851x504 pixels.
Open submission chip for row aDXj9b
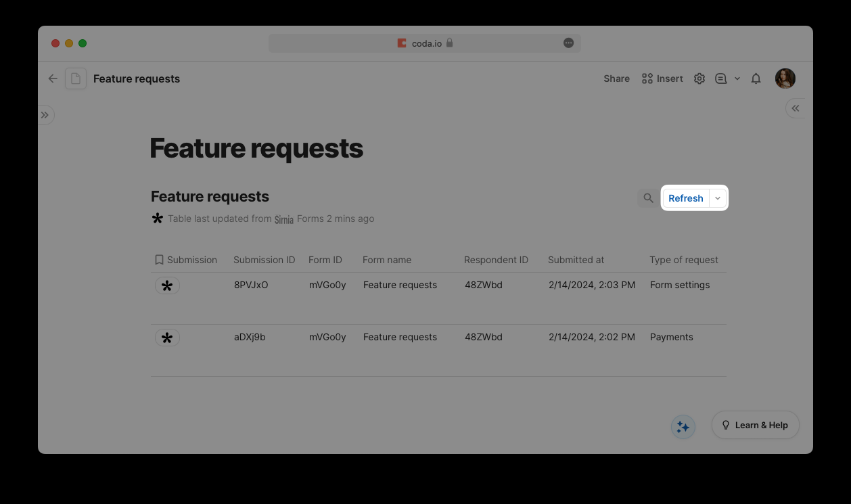tap(167, 338)
